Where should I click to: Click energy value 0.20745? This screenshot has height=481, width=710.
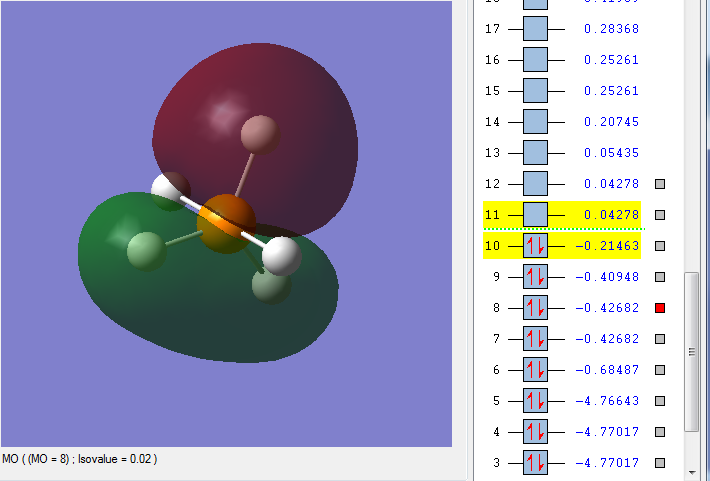[611, 122]
